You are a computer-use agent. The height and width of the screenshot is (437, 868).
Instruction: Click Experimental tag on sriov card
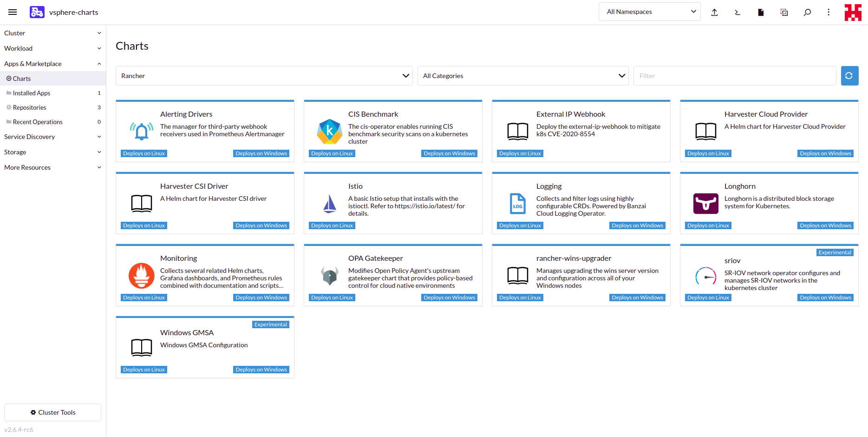[x=835, y=252]
